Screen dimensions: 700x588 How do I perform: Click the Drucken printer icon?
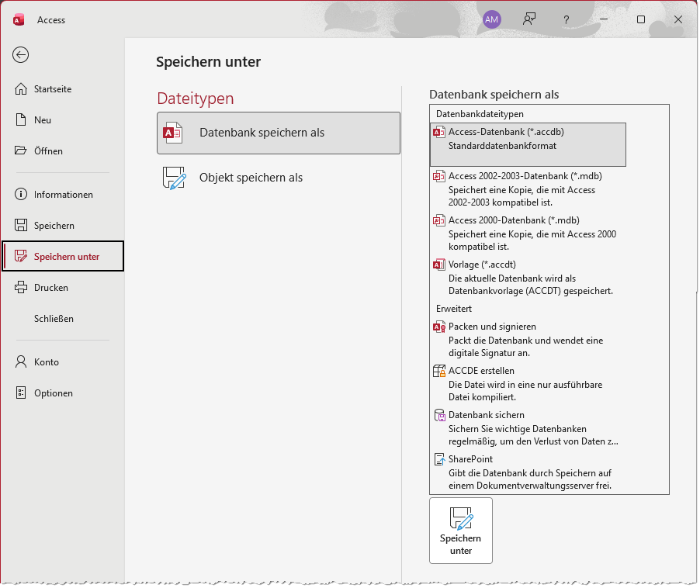click(x=21, y=287)
